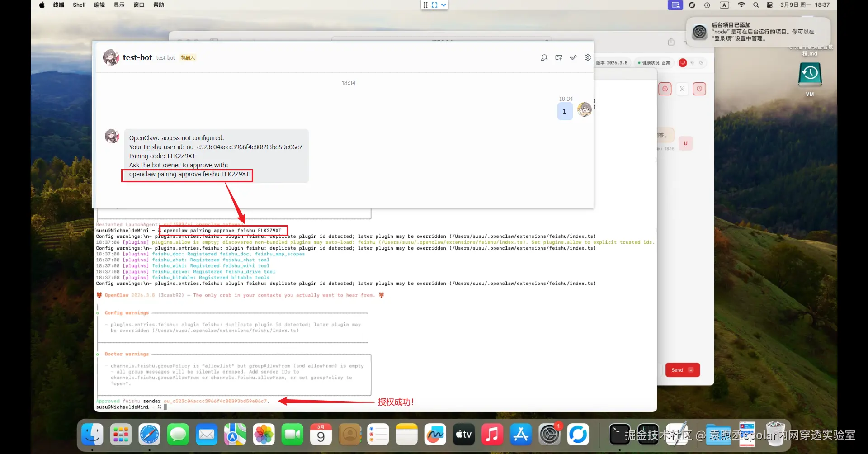
Task: Open Music from the Dock
Action: pyautogui.click(x=492, y=435)
